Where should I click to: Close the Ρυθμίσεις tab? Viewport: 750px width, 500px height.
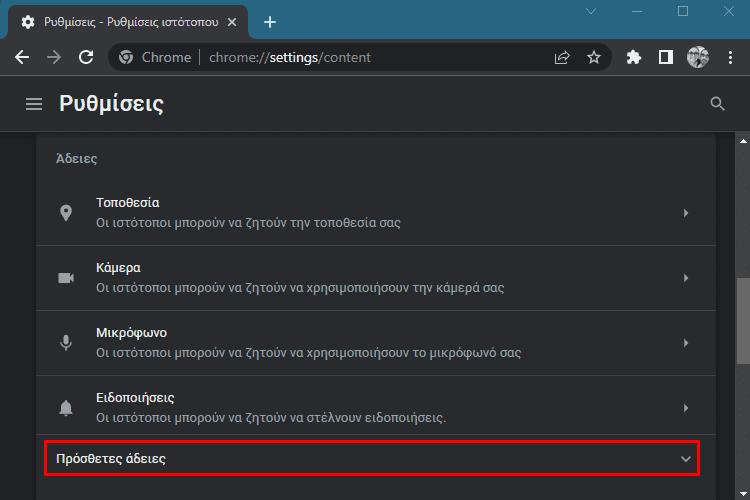coord(232,22)
